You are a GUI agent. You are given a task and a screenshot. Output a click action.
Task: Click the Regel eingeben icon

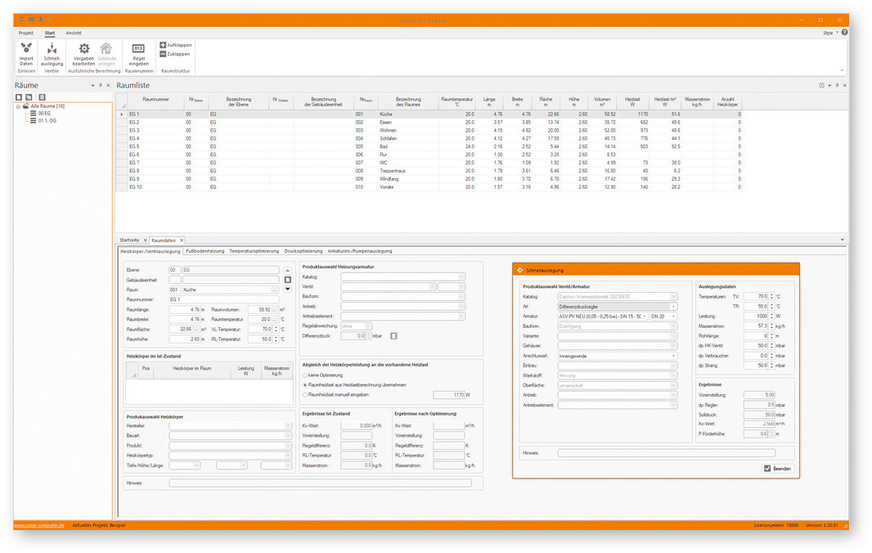138,50
